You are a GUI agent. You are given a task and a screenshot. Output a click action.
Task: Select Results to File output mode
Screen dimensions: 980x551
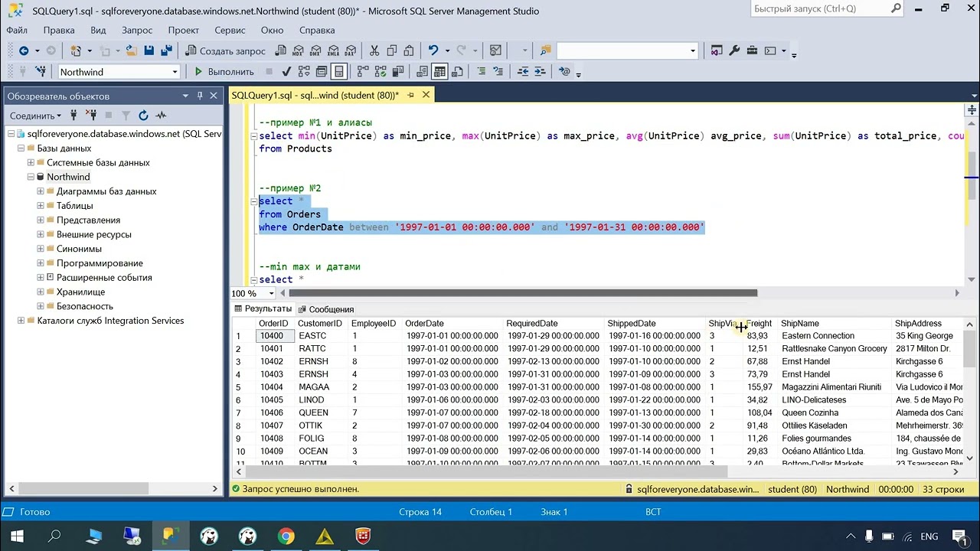[457, 72]
